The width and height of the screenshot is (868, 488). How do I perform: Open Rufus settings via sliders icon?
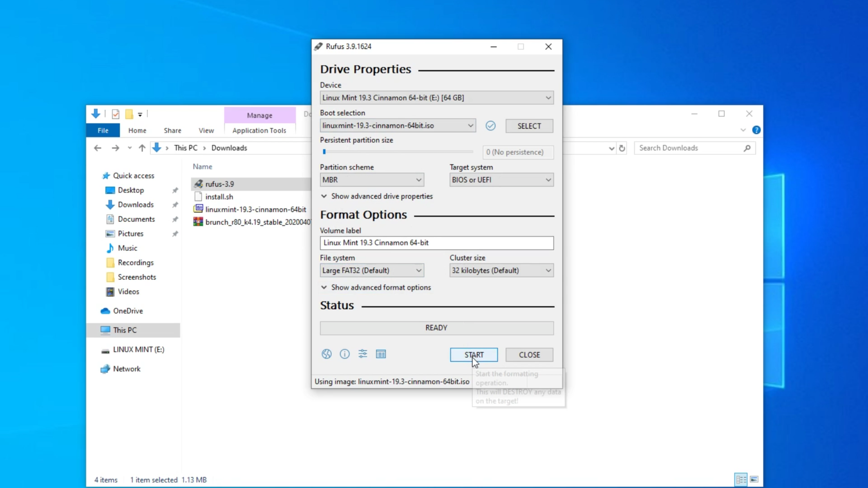click(x=362, y=354)
